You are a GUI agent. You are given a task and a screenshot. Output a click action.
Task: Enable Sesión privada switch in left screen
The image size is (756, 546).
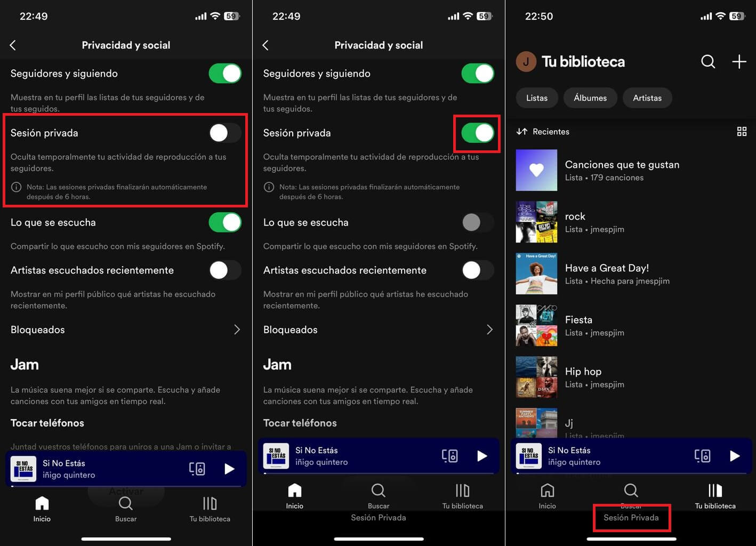pyautogui.click(x=225, y=133)
